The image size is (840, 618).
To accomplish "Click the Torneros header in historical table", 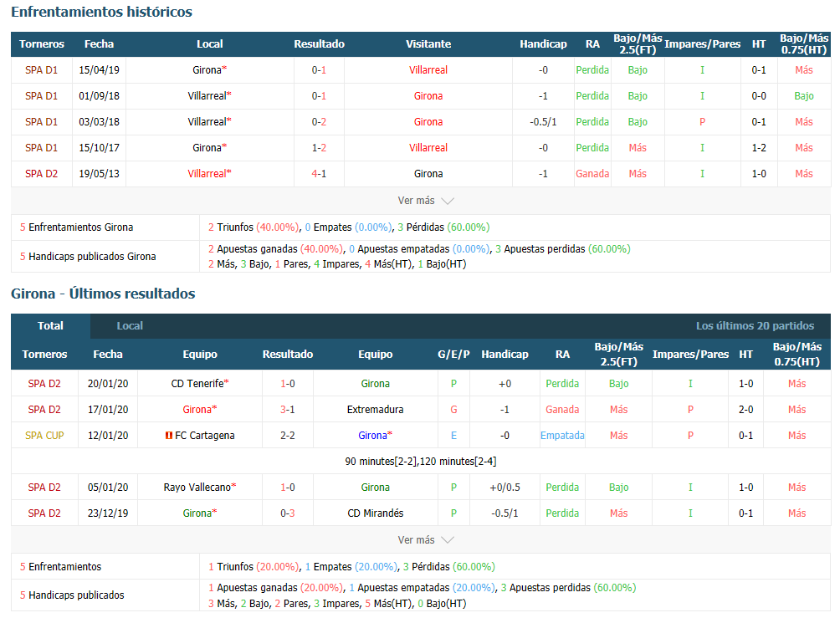I will click(41, 44).
